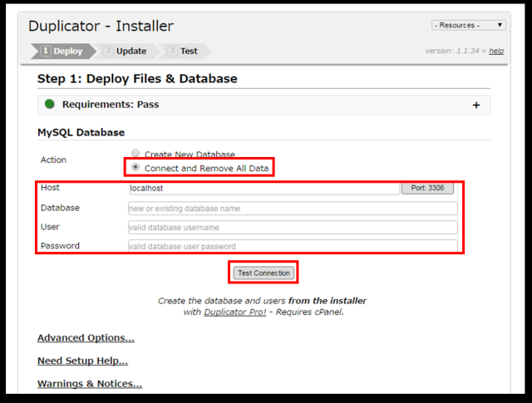Viewport: 532px width, 403px height.
Task: Click the version: 1.1.34 text
Action: (452, 51)
